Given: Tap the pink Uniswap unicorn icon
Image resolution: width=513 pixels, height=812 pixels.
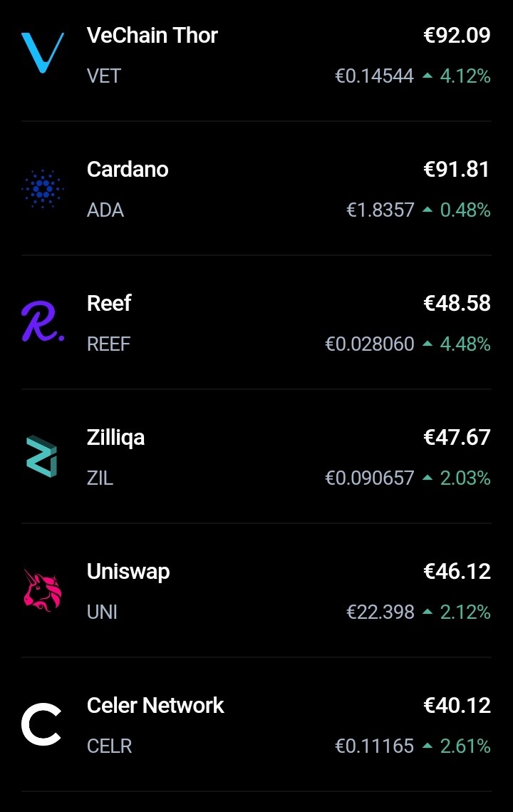Looking at the screenshot, I should tap(43, 590).
